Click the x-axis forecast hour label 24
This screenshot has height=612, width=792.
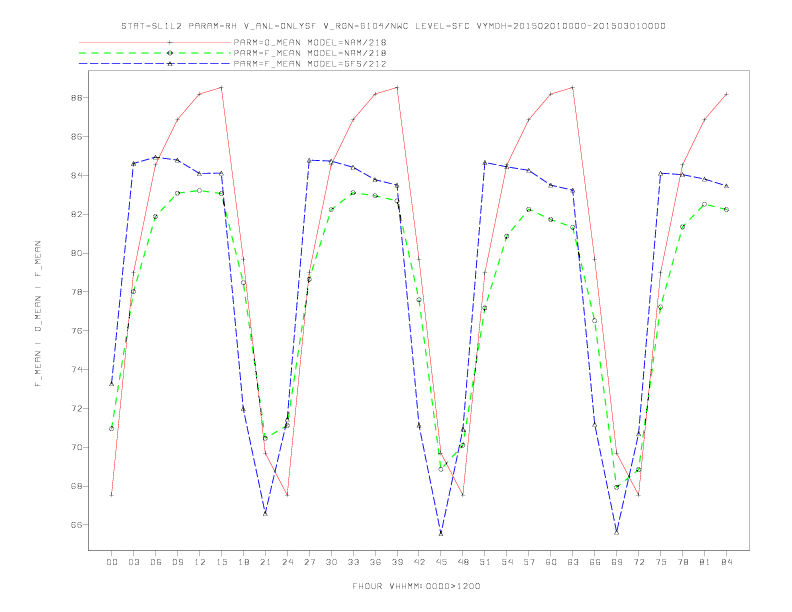coord(287,562)
